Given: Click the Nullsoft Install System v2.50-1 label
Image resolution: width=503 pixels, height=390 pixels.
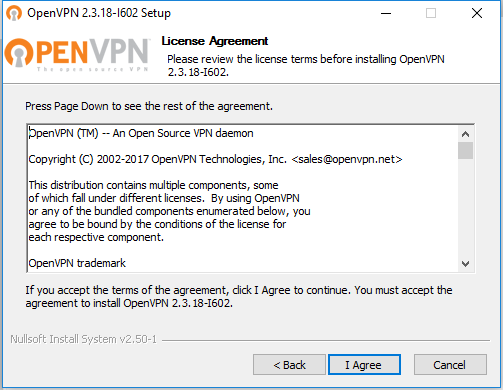Looking at the screenshot, I should [x=83, y=339].
